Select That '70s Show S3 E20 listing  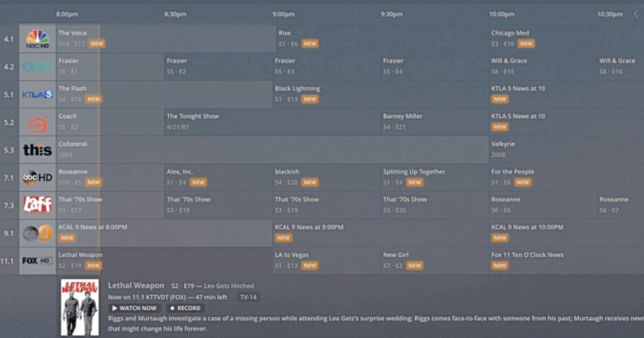coord(435,206)
